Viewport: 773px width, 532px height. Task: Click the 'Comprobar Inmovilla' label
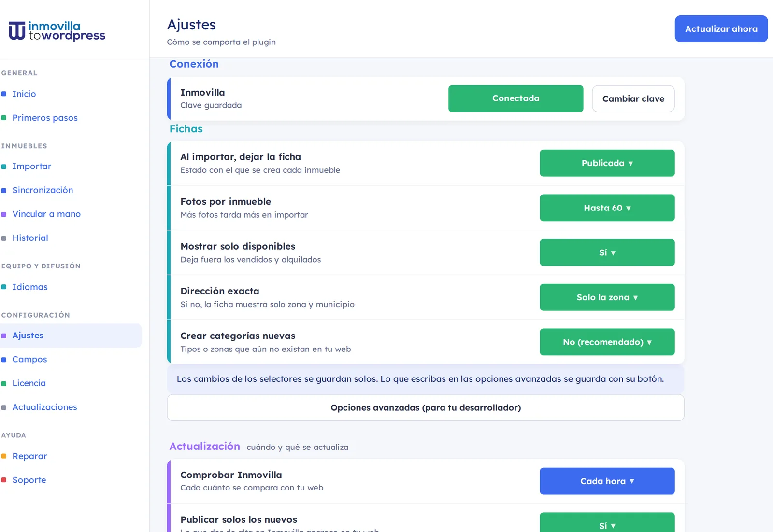pos(231,475)
